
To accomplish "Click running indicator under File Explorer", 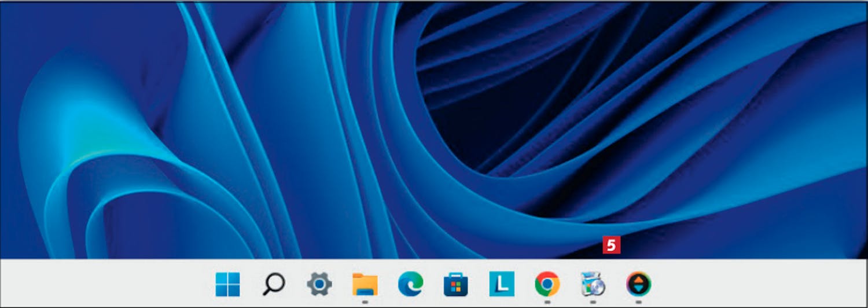I will [365, 302].
